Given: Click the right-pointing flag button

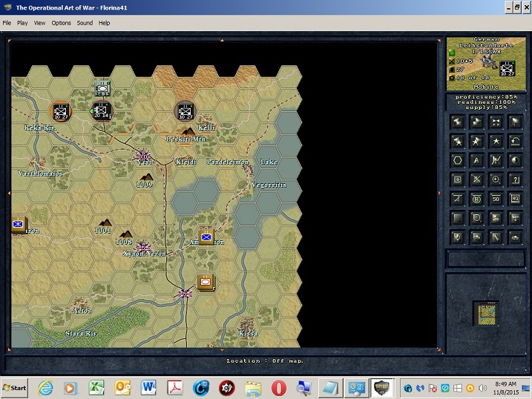Looking at the screenshot, I should [476, 122].
